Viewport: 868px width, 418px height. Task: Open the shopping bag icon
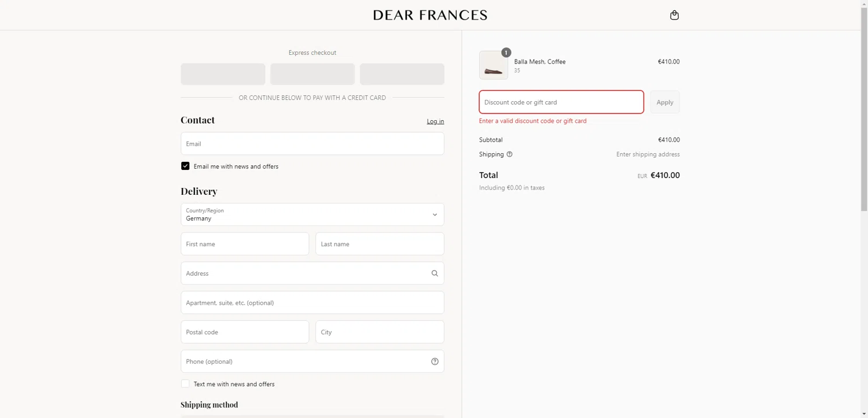click(x=674, y=15)
